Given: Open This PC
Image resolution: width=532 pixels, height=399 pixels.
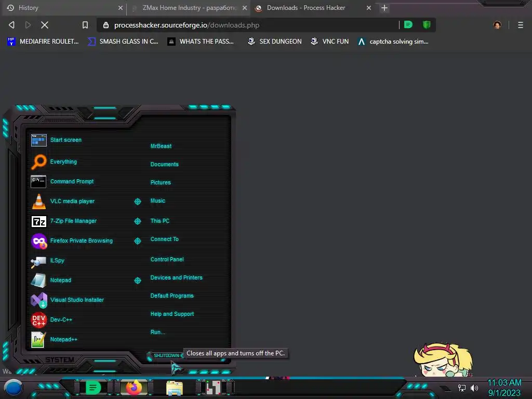Looking at the screenshot, I should point(160,221).
